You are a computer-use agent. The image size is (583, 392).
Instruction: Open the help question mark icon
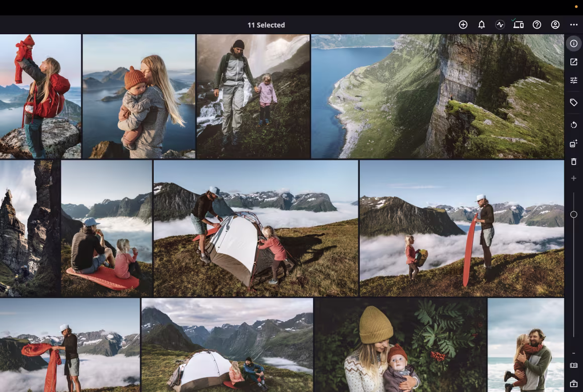click(537, 25)
